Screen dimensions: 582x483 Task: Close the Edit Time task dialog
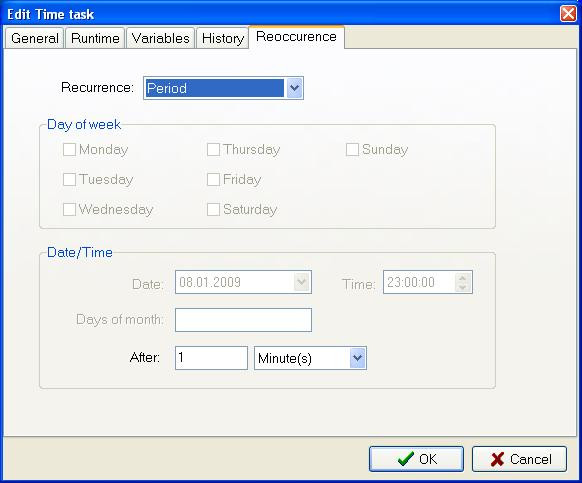(x=568, y=14)
